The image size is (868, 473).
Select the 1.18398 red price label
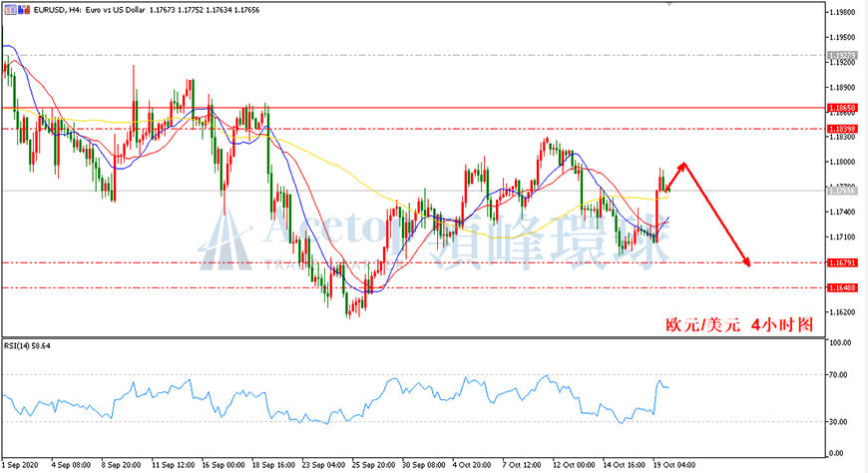842,129
